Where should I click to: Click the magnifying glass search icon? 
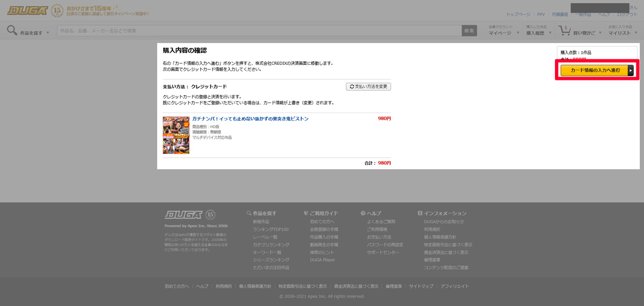click(12, 31)
